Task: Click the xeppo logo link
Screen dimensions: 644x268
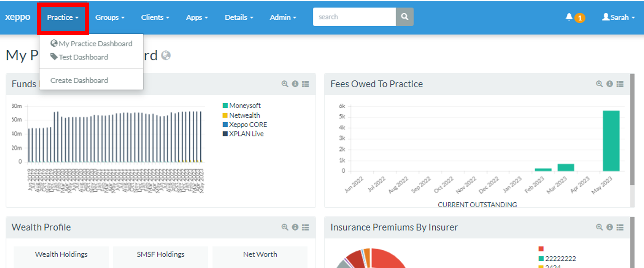Action: click(x=18, y=17)
